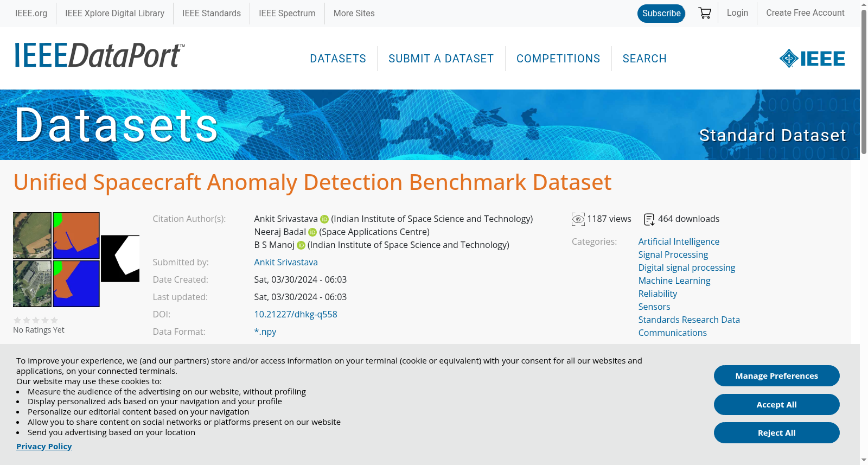The image size is (868, 465).
Task: Open the SEARCH menu item
Action: click(x=644, y=59)
